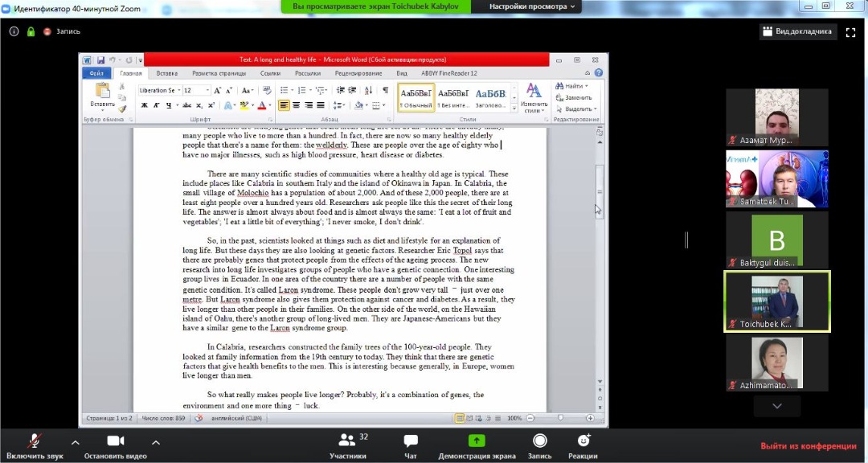
Task: Enter full screen mode in Zoom
Action: [x=850, y=31]
